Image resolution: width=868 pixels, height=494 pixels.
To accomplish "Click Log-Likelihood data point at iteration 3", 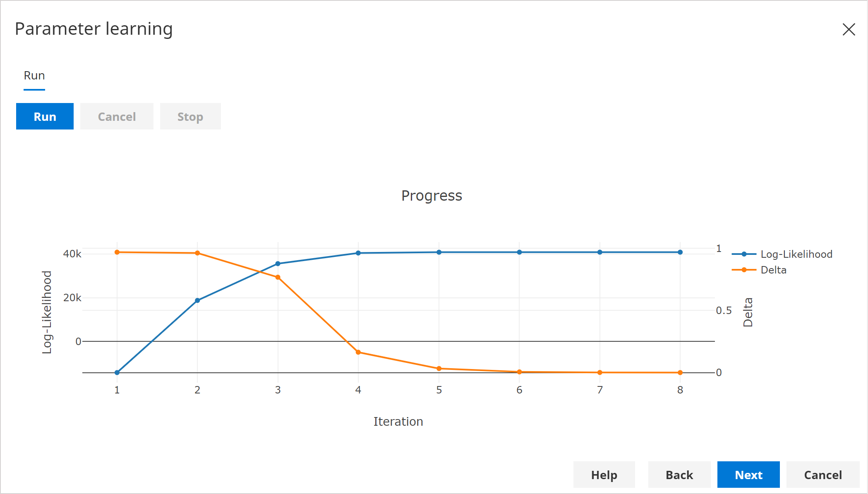I will (278, 264).
